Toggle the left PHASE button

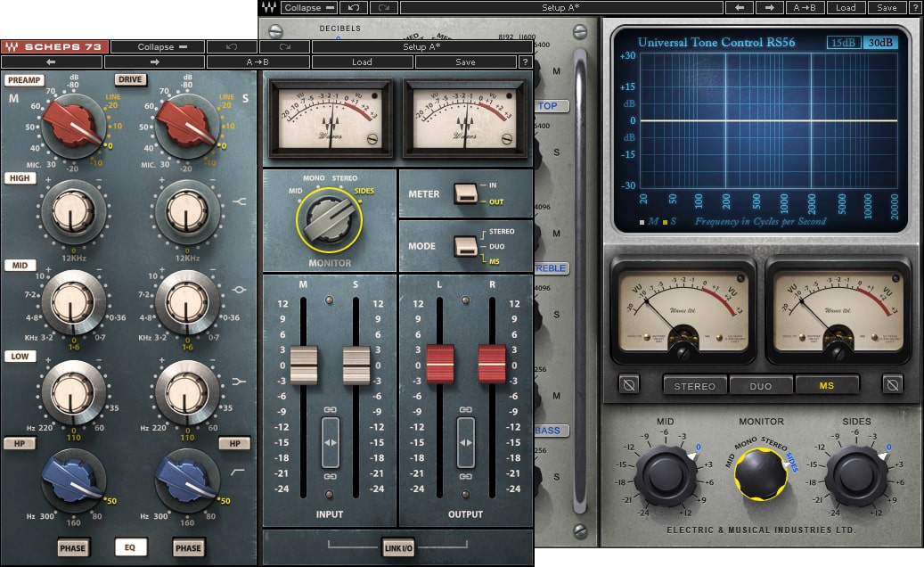tap(73, 547)
